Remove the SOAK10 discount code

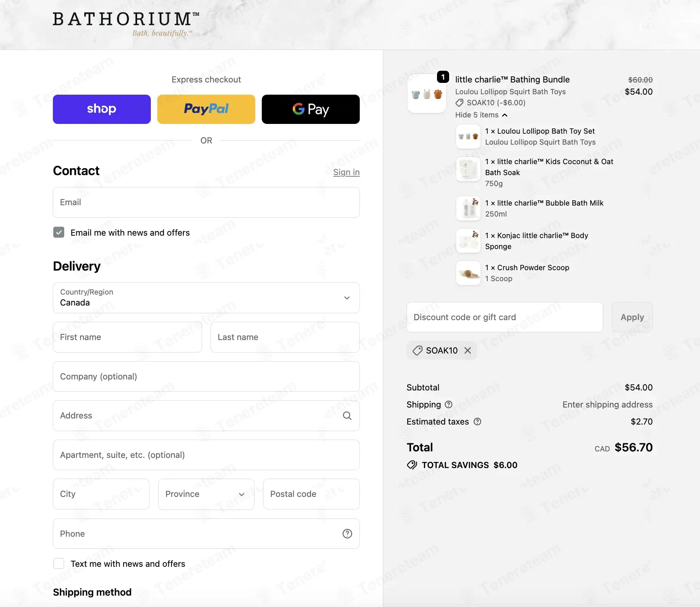(x=468, y=350)
